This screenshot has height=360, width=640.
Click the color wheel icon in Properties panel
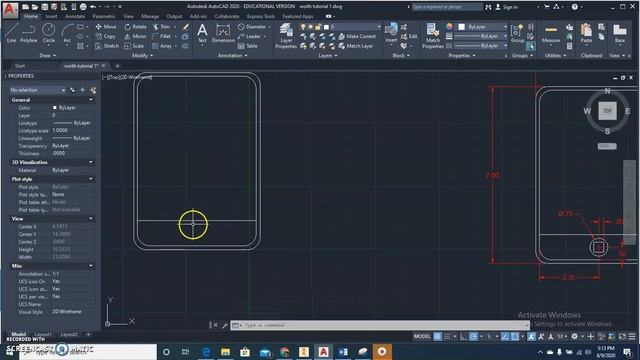coord(449,27)
